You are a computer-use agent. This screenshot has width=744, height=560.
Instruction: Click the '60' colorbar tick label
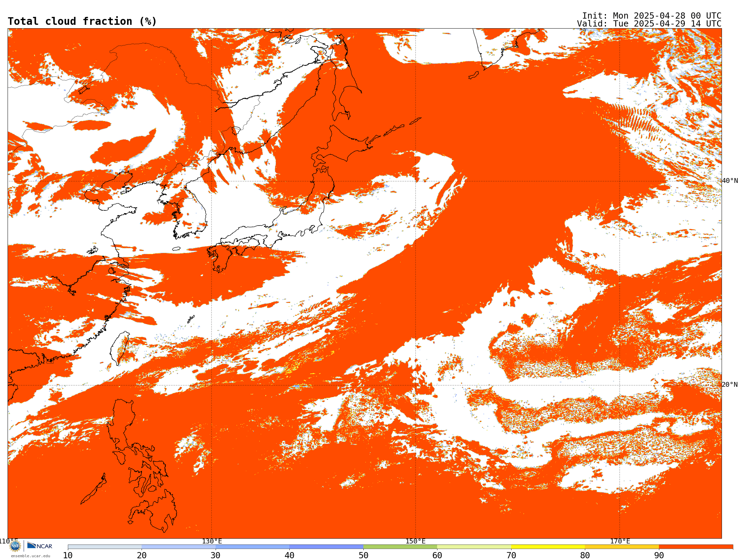click(437, 556)
